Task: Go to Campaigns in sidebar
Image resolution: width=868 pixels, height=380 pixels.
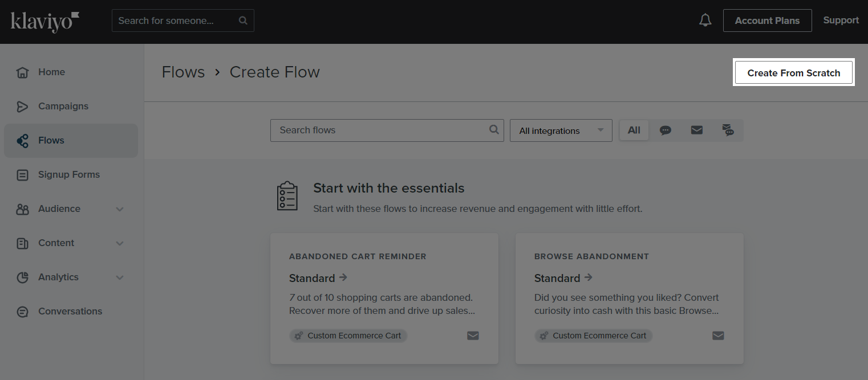Action: pos(63,107)
